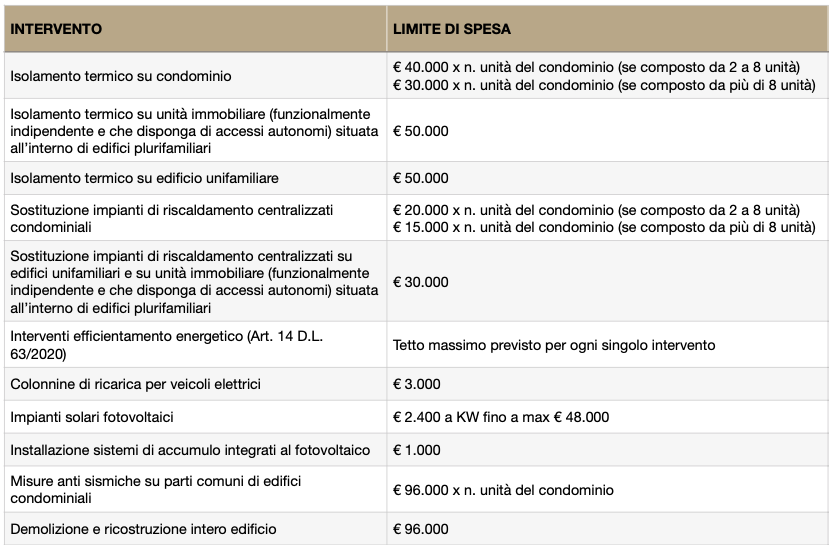Viewport: 829px width, 545px height.
Task: Click the '€ 40.000 x n. unità' limit line
Action: [x=596, y=67]
